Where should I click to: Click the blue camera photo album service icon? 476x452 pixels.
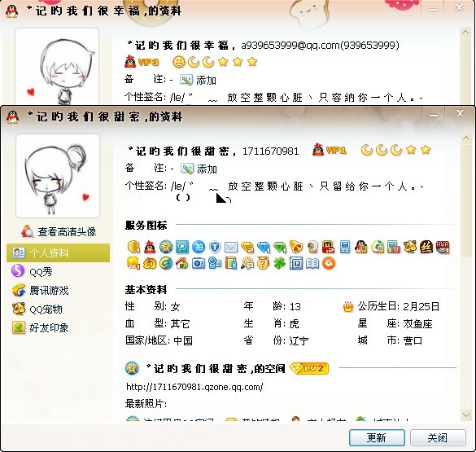tap(199, 263)
